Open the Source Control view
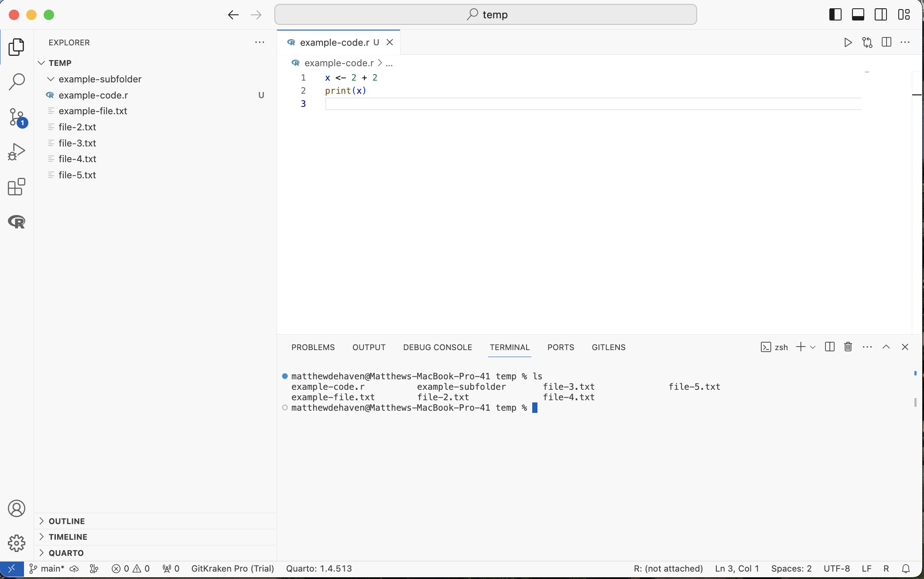The image size is (924, 579). click(17, 117)
